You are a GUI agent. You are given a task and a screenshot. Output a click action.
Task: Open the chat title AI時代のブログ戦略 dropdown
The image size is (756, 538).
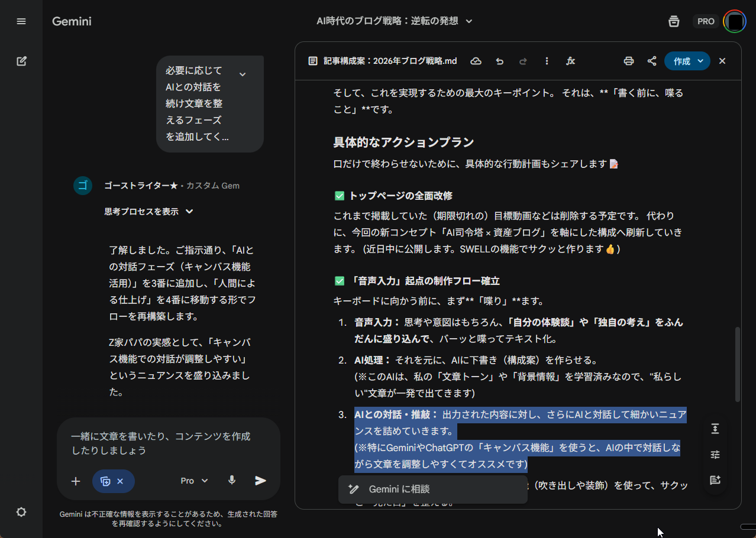tap(394, 21)
